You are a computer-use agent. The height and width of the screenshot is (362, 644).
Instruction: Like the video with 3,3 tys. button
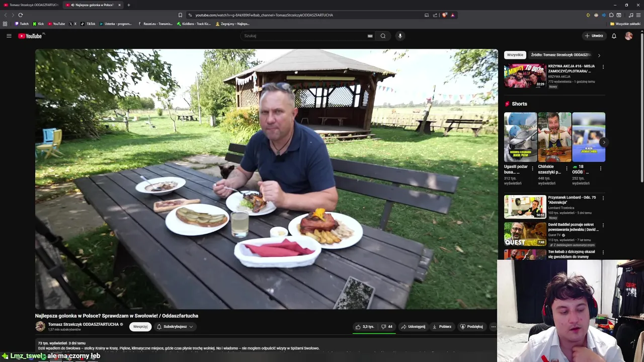pos(365,326)
